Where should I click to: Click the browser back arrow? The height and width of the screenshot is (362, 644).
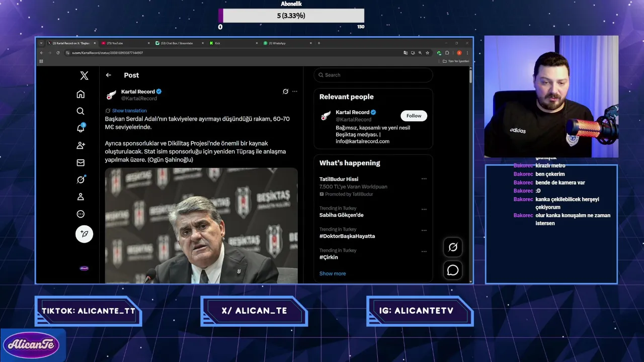click(x=42, y=53)
